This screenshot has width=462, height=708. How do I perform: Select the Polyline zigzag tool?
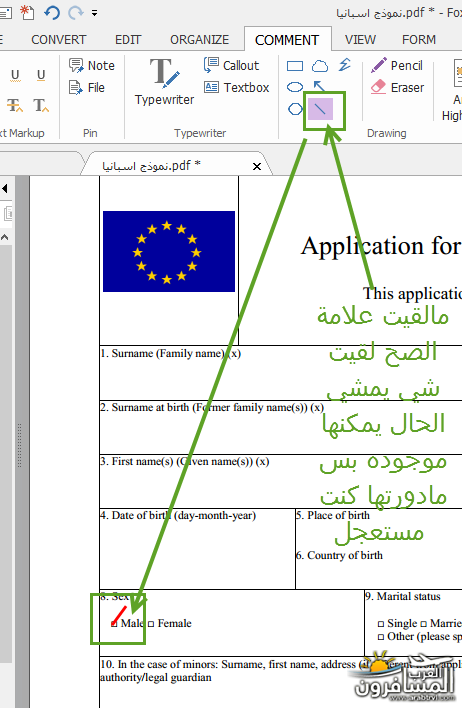pos(345,65)
